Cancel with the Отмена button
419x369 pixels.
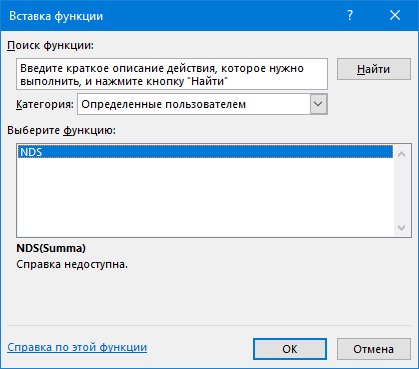click(x=374, y=349)
